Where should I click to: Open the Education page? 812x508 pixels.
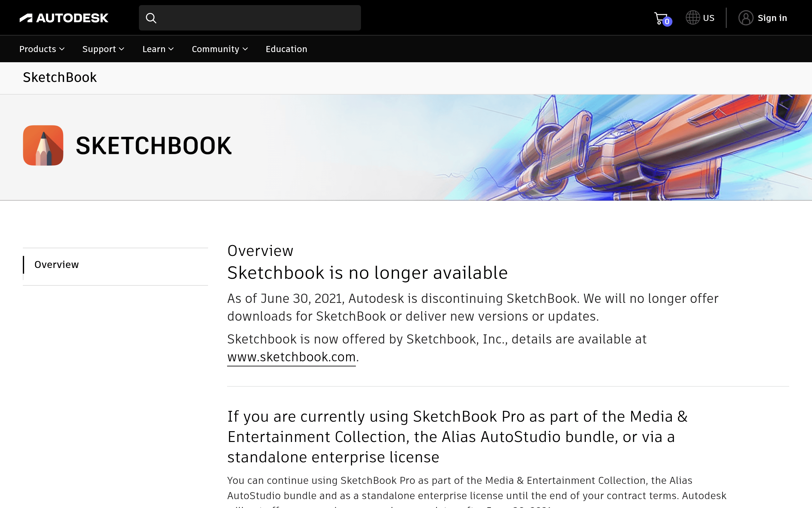286,49
